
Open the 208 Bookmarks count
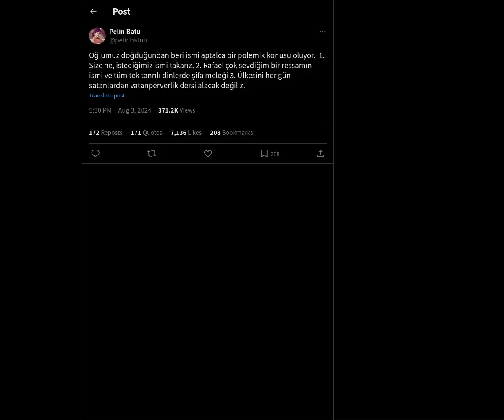coord(231,132)
